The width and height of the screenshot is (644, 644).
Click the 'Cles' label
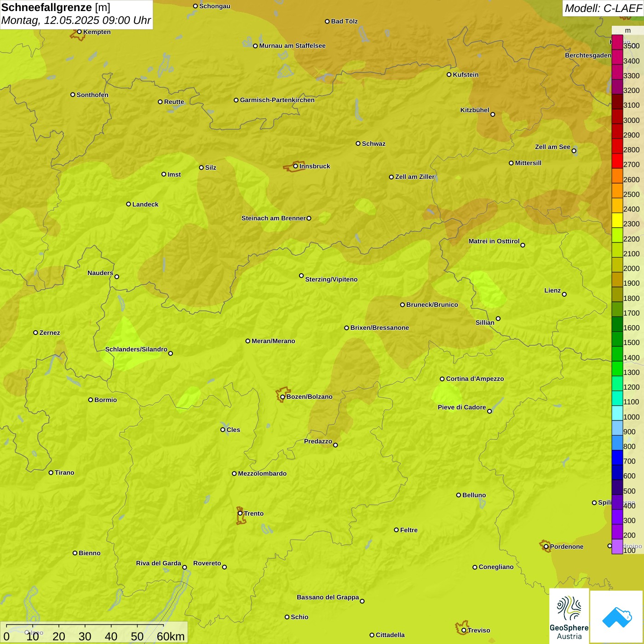point(233,430)
